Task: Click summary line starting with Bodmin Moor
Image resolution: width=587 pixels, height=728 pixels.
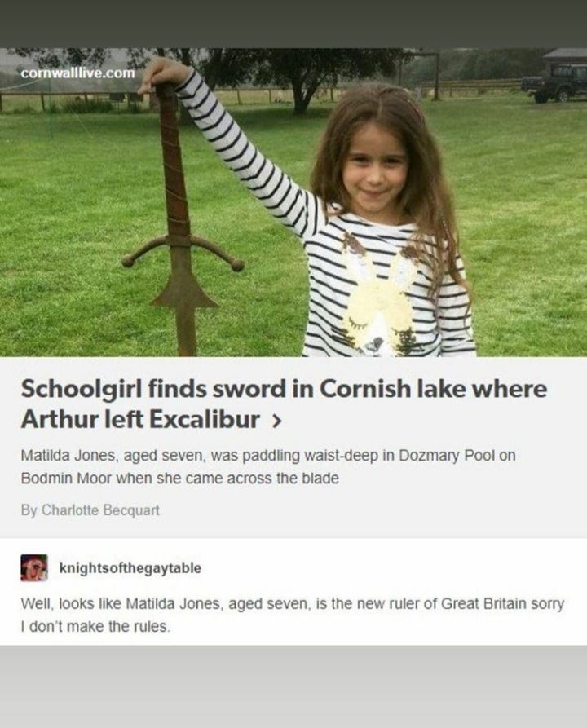Action: 179,479
